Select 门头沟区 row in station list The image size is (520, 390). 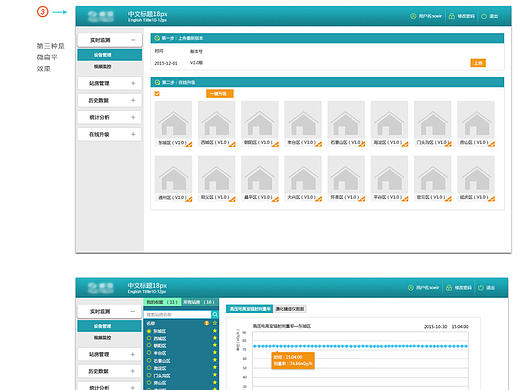181,375
